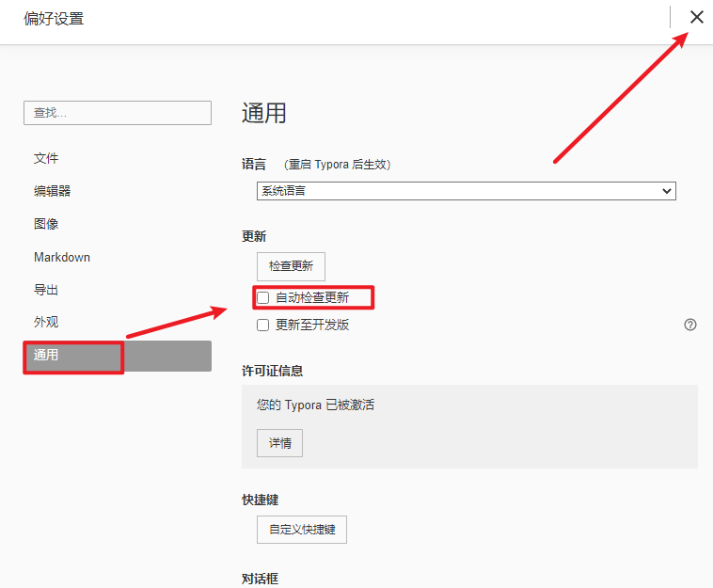
Task: Close the preferences window with the X
Action: (696, 17)
